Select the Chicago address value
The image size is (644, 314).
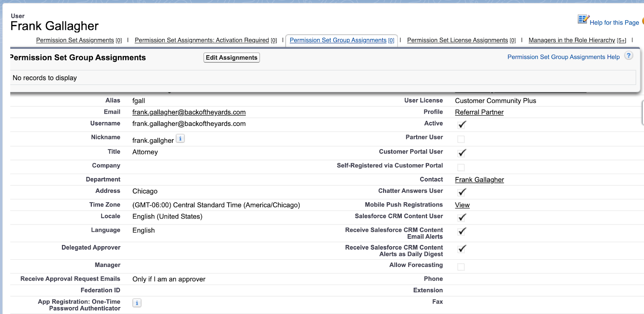145,191
